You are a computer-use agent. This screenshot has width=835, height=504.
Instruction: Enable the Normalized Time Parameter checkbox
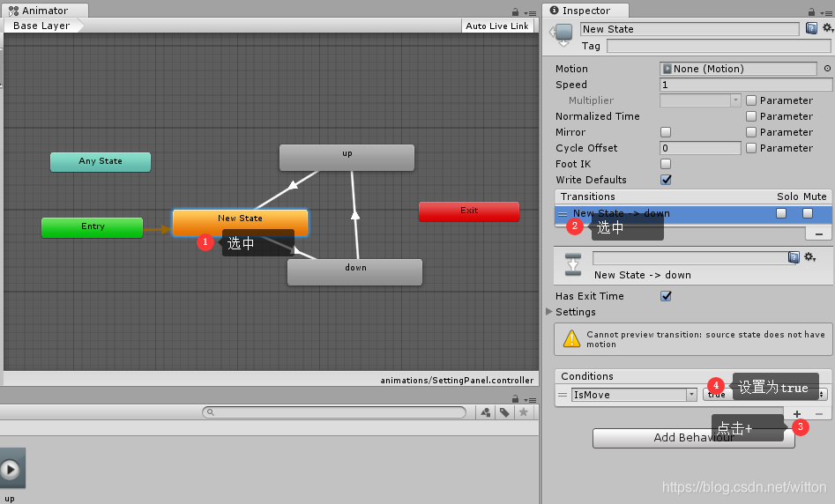[x=751, y=116]
